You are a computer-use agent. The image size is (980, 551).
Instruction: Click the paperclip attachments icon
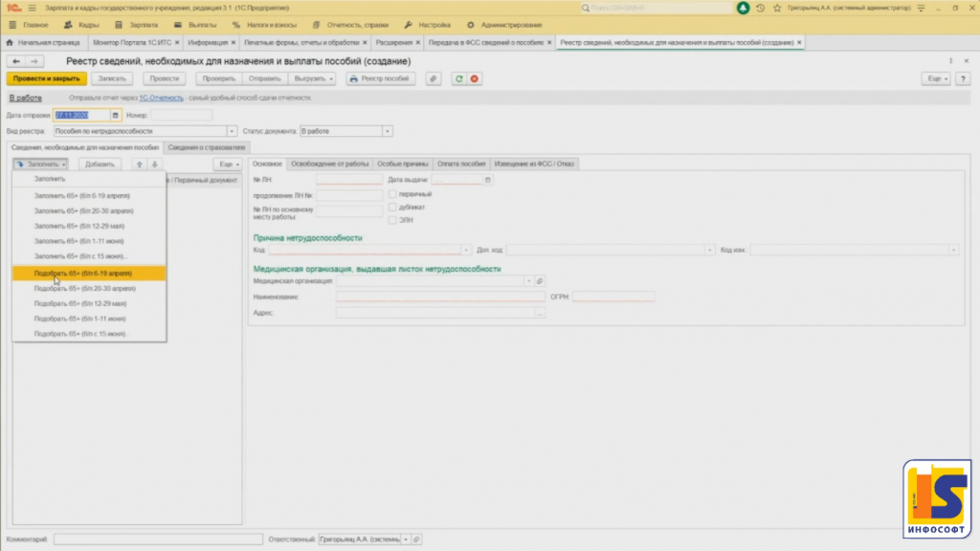point(434,78)
